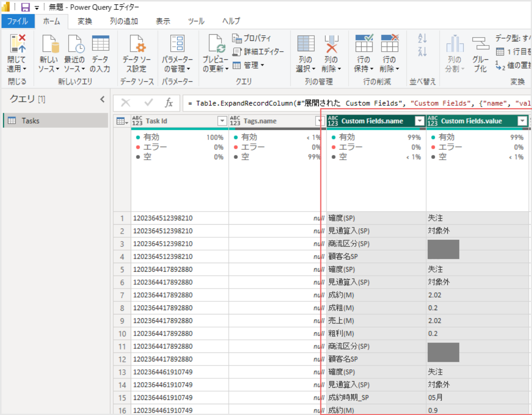Click Task Id column data type icon
The width and height of the screenshot is (532, 415).
coord(137,121)
